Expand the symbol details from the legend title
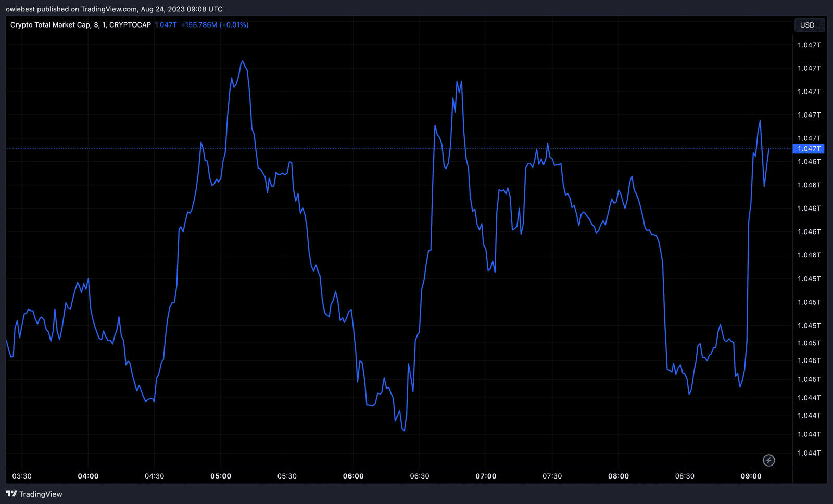The height and width of the screenshot is (504, 833). pos(52,24)
